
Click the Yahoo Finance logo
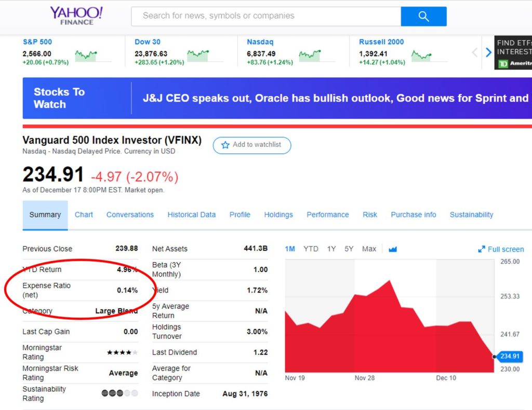pos(76,16)
